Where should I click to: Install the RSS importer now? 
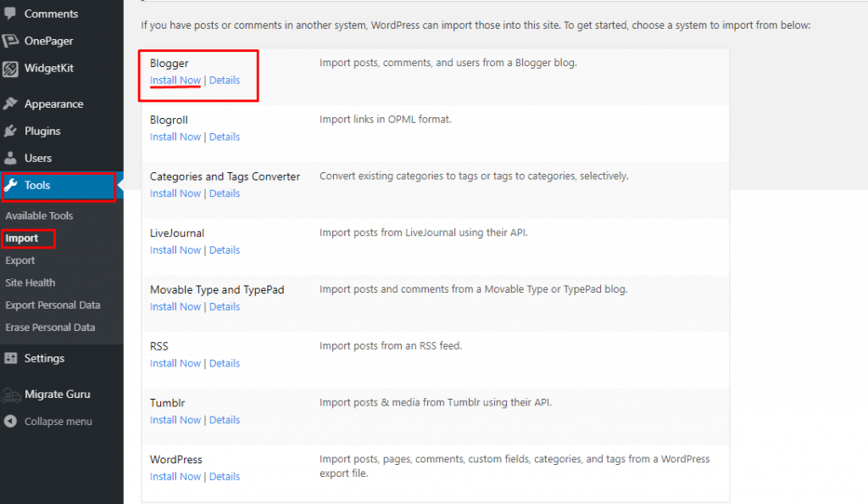click(x=175, y=363)
